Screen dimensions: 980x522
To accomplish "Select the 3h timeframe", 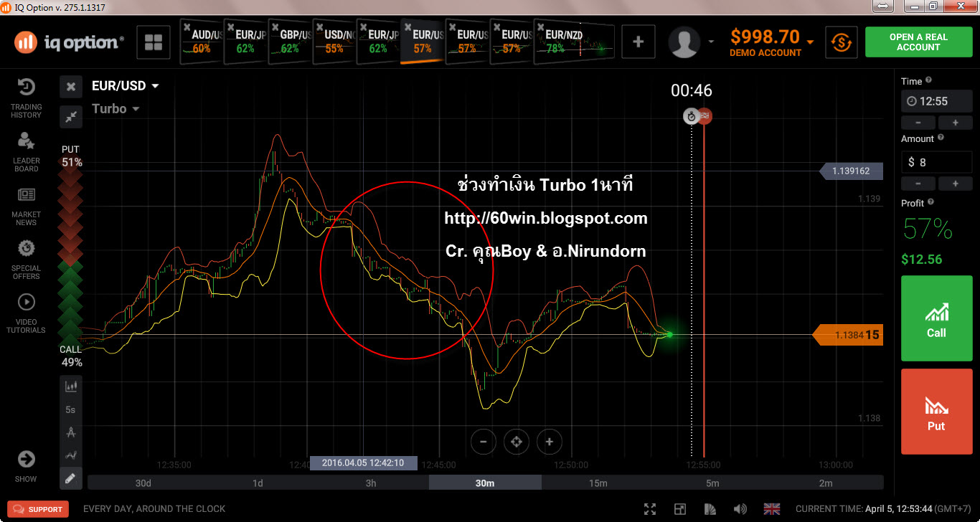I will tap(371, 483).
